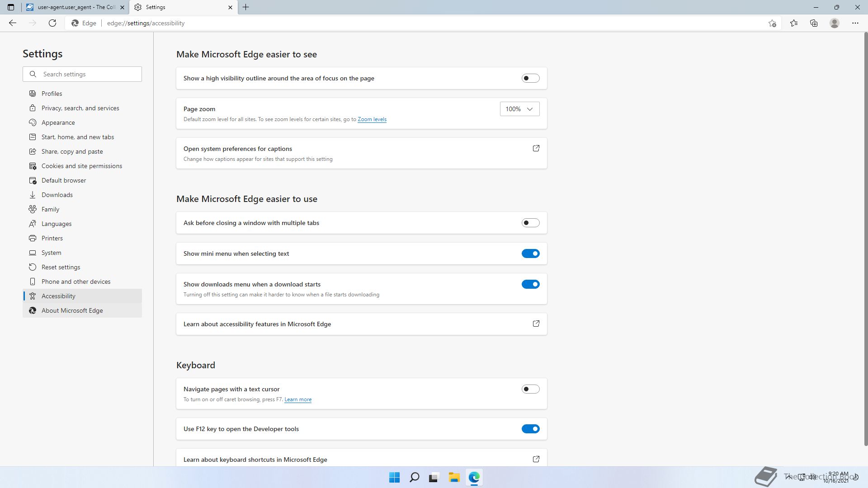
Task: Click Learn about keyboard shortcuts in Microsoft Edge
Action: coord(362,458)
